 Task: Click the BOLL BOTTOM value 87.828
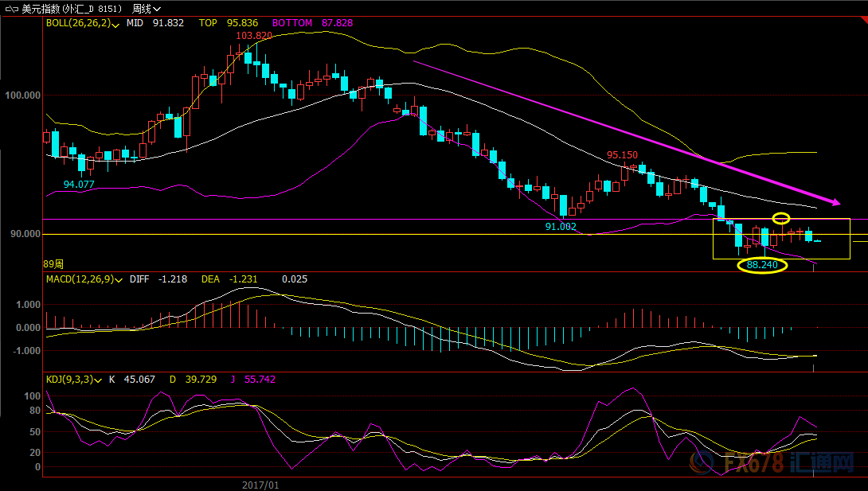point(337,22)
